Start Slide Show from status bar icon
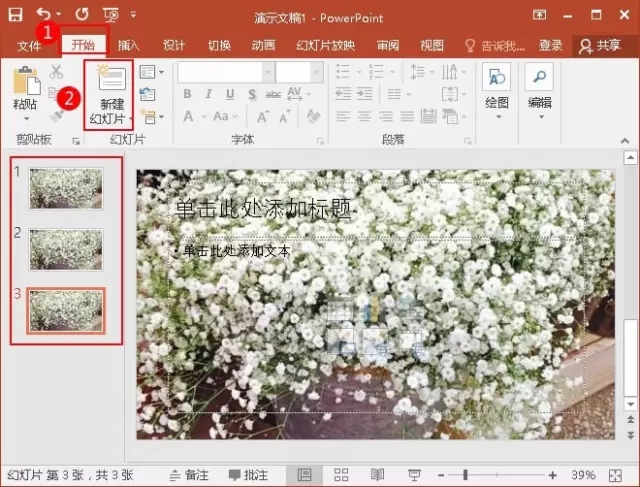640x487 pixels. [413, 474]
